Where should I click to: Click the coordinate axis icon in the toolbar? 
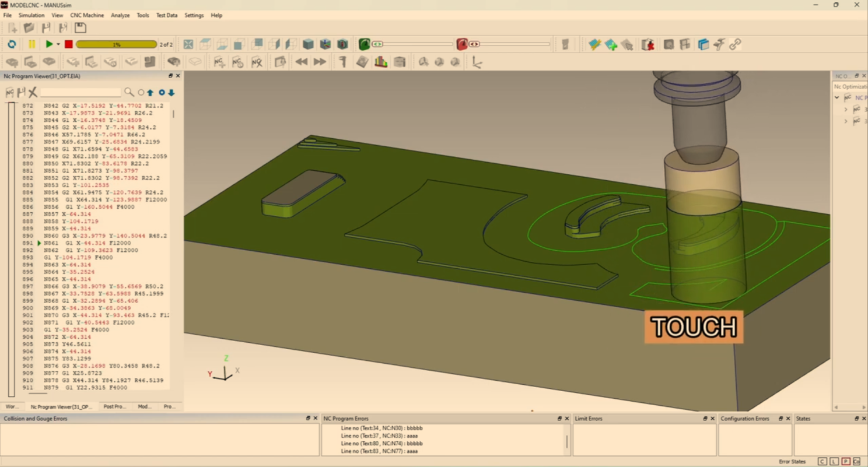pos(477,62)
